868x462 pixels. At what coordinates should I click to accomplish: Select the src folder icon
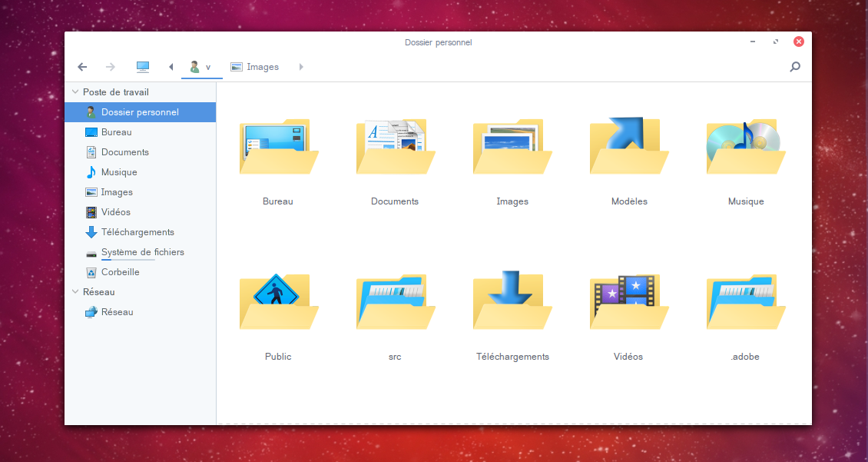coord(396,301)
